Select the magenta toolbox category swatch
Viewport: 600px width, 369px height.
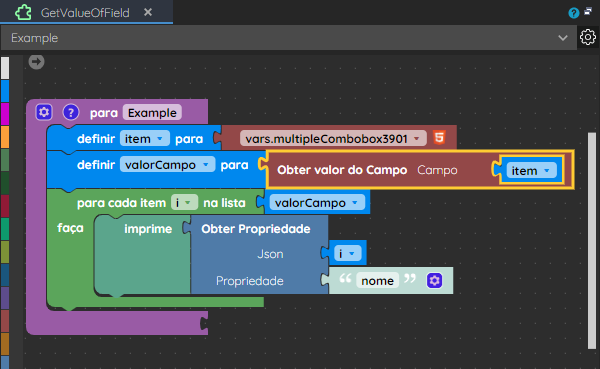click(5, 114)
